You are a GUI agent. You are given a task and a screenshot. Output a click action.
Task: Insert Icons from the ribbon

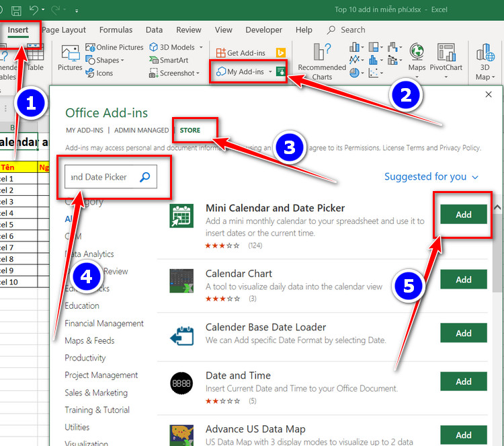pos(99,73)
